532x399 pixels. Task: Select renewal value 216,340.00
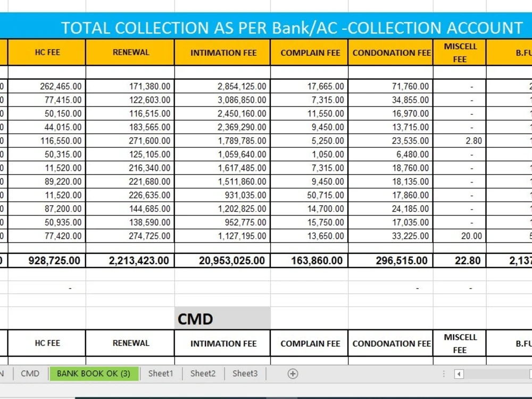pos(130,168)
